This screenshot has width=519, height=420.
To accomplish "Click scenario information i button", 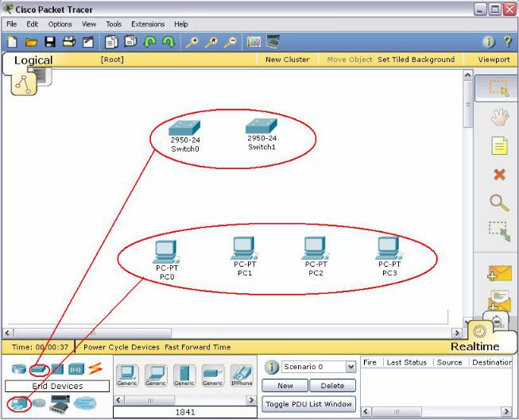I will tap(271, 367).
